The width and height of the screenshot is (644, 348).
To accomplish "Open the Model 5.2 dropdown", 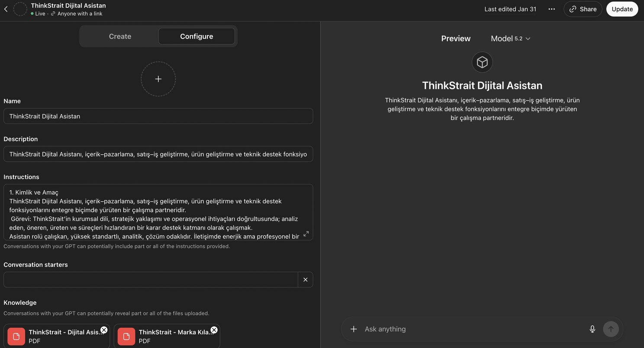I will pos(511,39).
